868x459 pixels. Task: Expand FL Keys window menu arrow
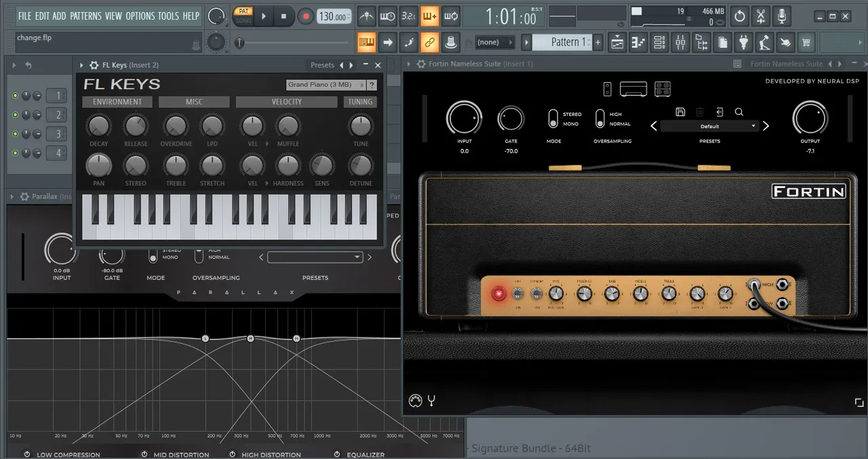81,65
